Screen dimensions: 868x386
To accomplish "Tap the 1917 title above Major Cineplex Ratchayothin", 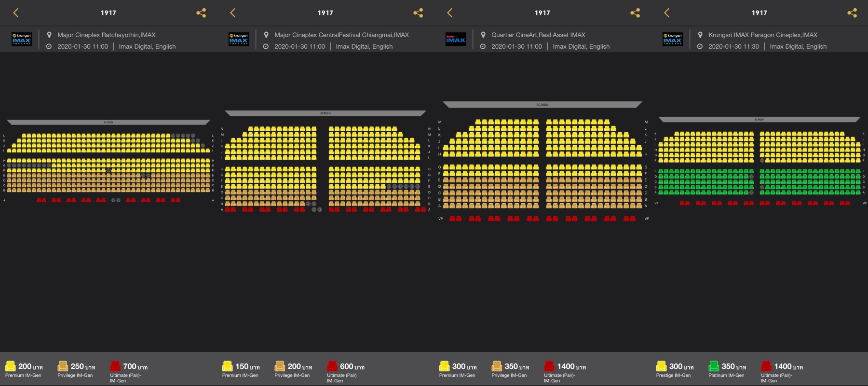I will click(108, 13).
